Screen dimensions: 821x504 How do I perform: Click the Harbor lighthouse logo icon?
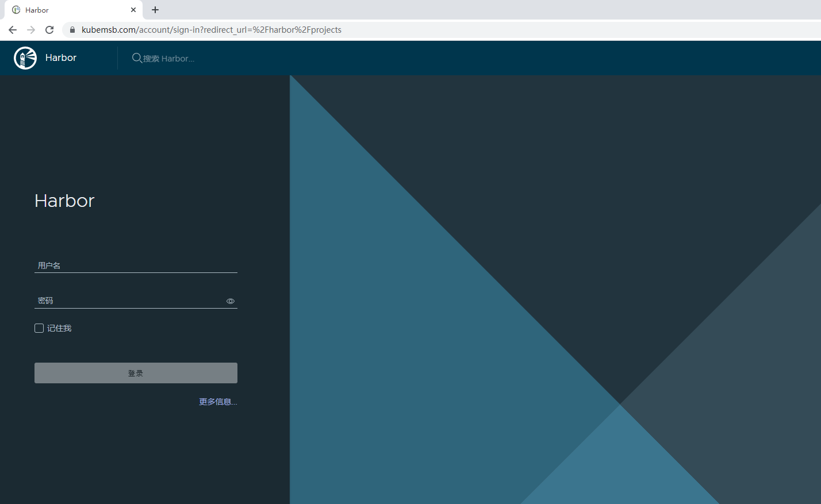(25, 58)
